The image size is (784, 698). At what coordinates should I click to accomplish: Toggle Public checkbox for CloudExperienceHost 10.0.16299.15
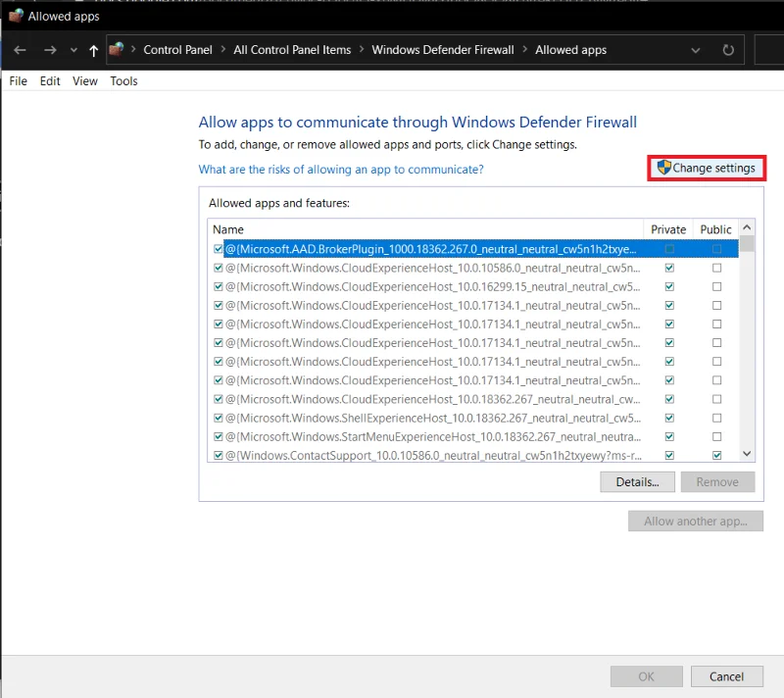coord(717,286)
